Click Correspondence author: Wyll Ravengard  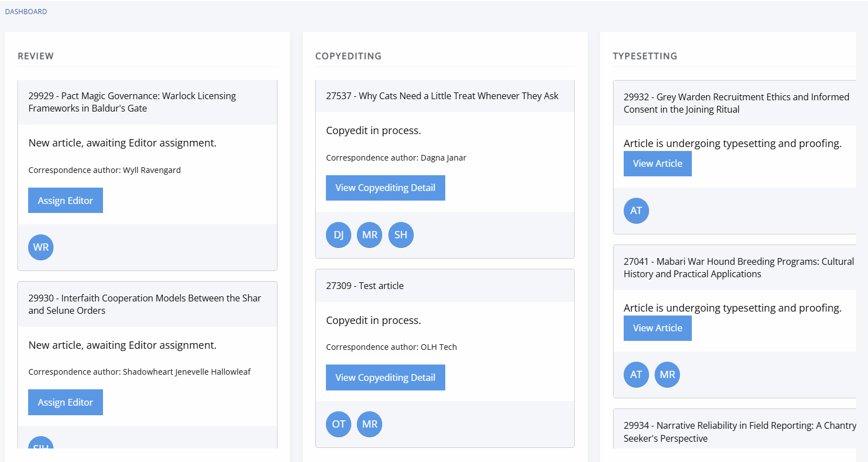coord(105,170)
